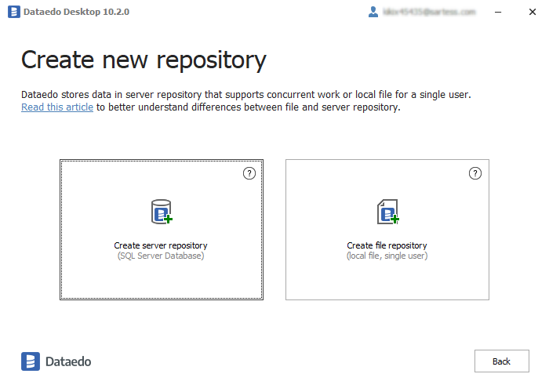The width and height of the screenshot is (549, 392).
Task: Click the "Create new repository" heading
Action: [144, 60]
